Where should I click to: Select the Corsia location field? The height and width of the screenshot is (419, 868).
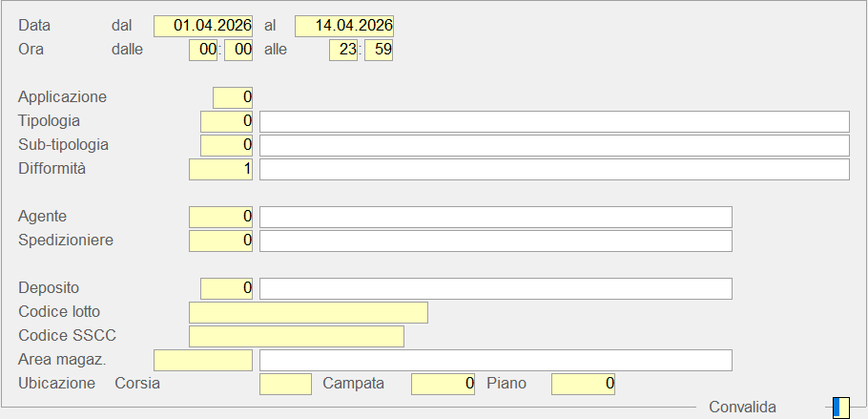(x=285, y=384)
